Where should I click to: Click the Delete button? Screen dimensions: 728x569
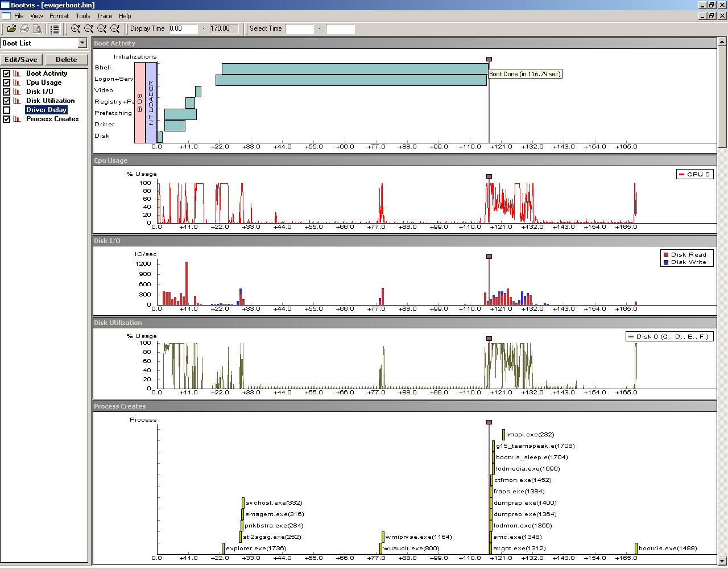point(67,60)
